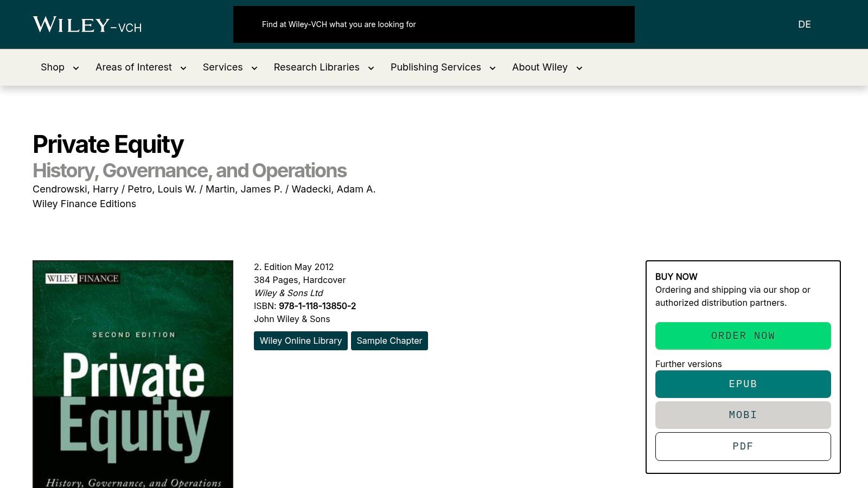Click author name Cendrowski, Harry

[x=75, y=189]
